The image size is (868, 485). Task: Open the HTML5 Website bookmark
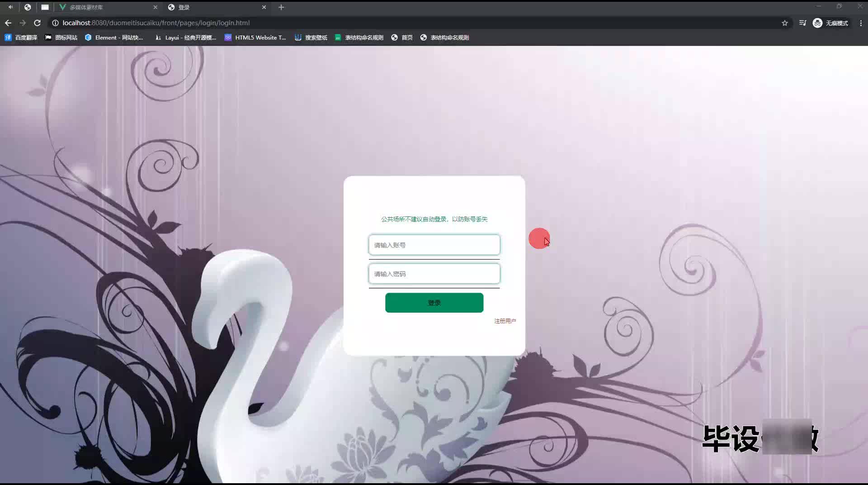[255, 38]
